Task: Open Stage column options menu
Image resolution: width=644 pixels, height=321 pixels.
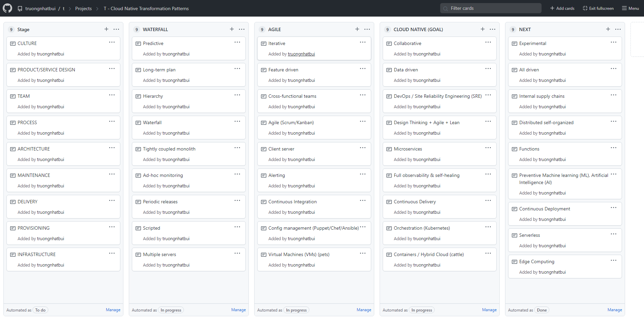Action: [116, 29]
